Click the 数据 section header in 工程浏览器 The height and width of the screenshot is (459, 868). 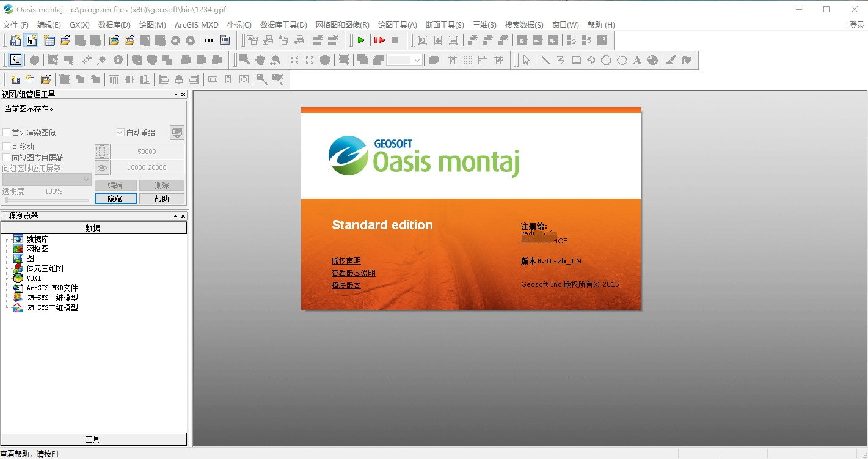tap(93, 228)
